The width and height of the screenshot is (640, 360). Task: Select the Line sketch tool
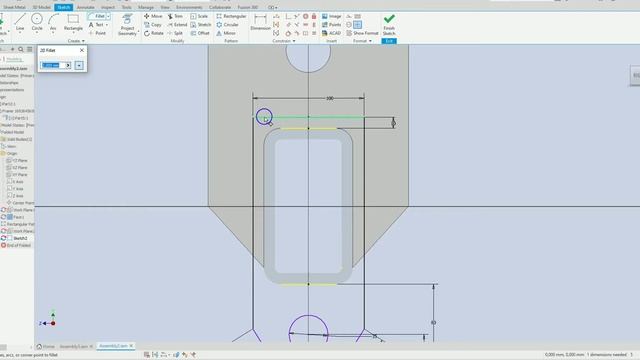20,22
